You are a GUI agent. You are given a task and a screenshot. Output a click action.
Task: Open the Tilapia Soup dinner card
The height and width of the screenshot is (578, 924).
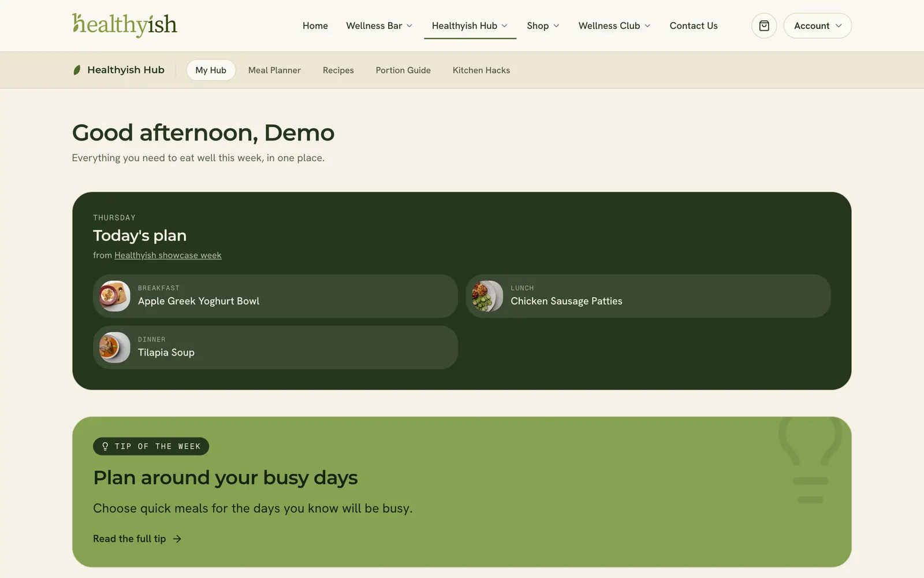click(275, 347)
